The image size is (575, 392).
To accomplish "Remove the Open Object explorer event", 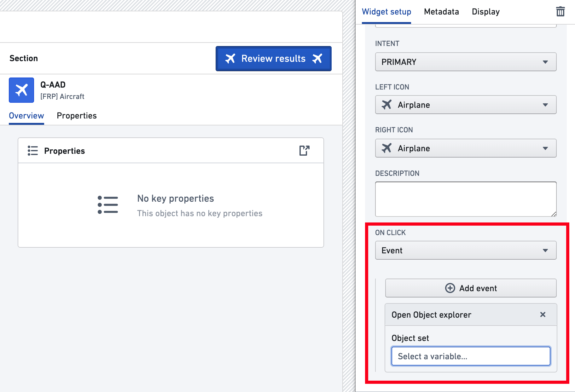I will point(543,314).
